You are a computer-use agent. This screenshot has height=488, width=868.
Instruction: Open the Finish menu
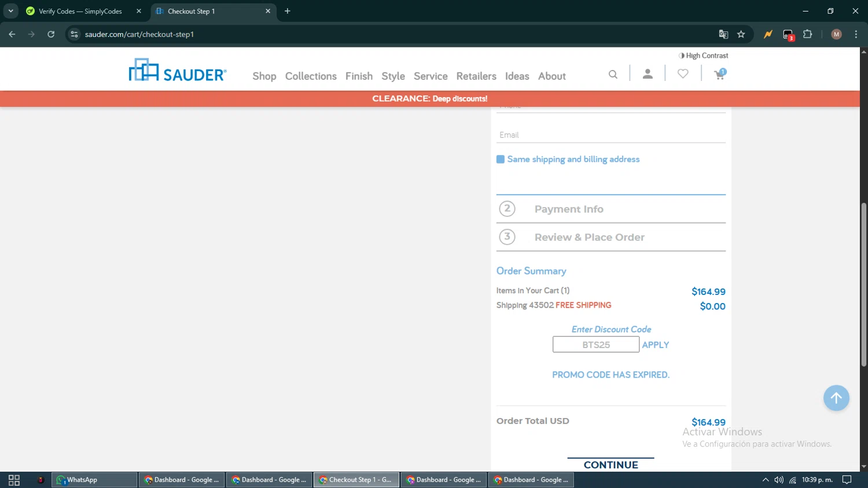[359, 76]
